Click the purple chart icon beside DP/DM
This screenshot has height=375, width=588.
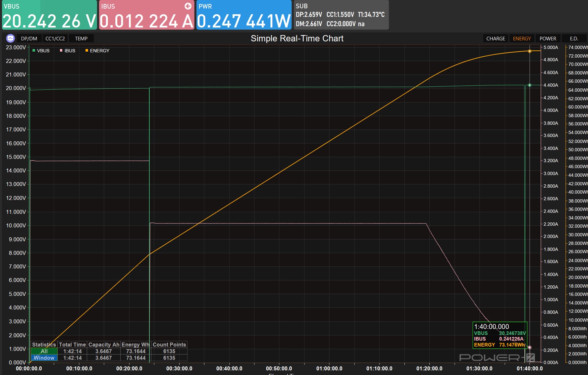[x=11, y=38]
